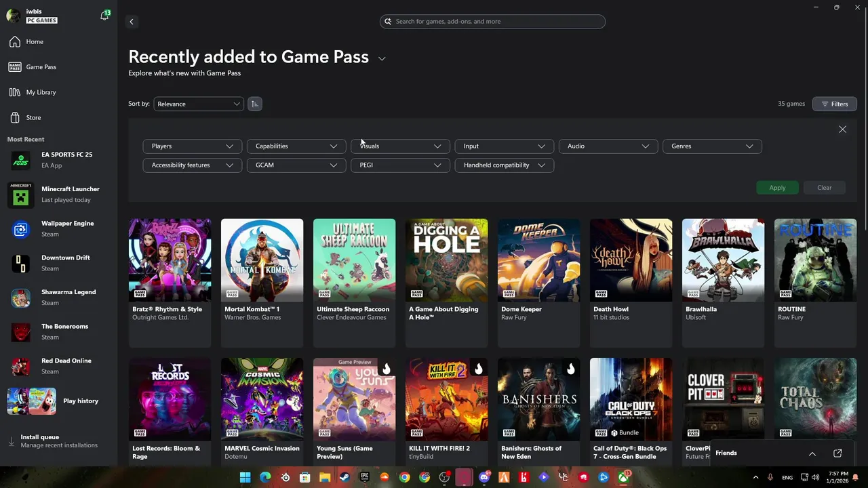The image size is (868, 488).
Task: Open Call of Duty Black Ops 7 tile
Action: [x=631, y=411]
